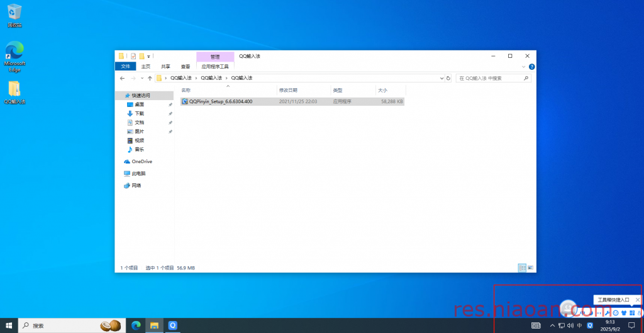Click the QQ IME account person icon
The height and width of the screenshot is (333, 644).
pyautogui.click(x=639, y=313)
